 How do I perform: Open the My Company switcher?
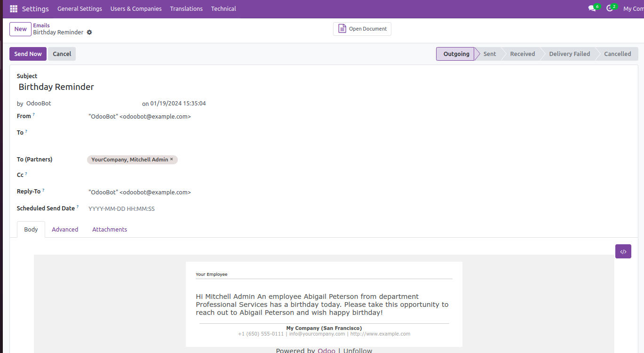click(633, 9)
